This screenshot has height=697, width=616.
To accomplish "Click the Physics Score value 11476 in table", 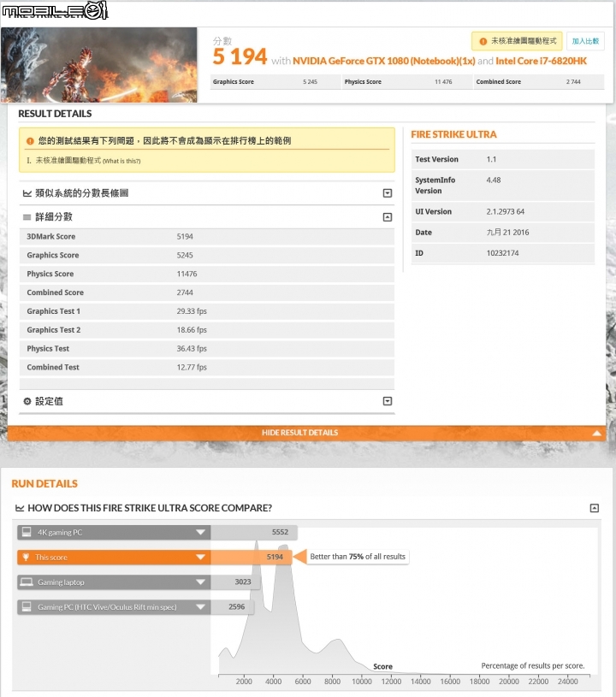I will (x=187, y=274).
